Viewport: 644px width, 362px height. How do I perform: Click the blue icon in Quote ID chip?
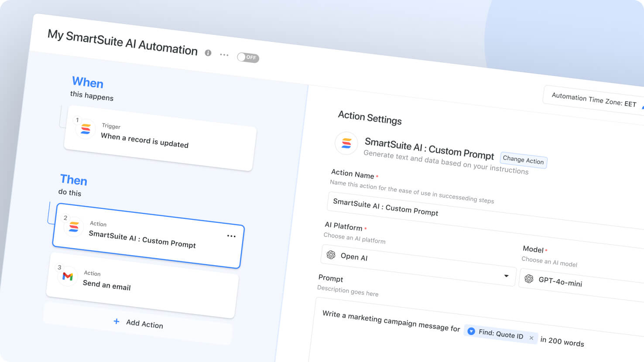point(471,331)
